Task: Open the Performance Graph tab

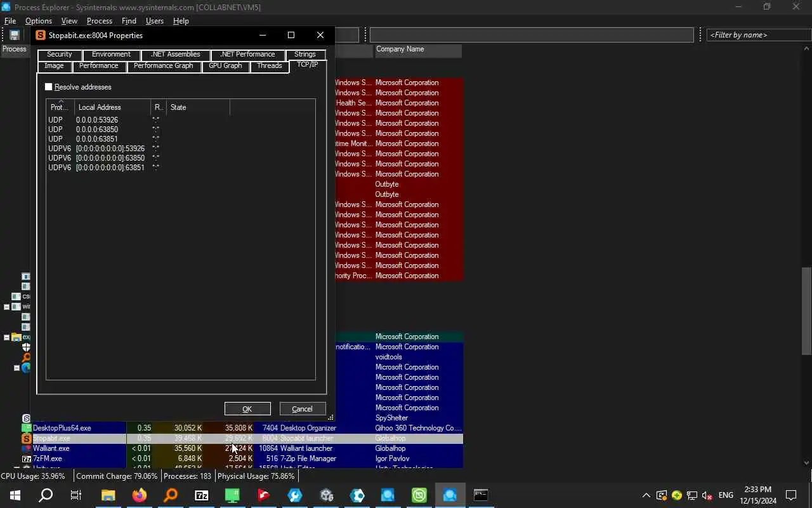Action: click(163, 66)
